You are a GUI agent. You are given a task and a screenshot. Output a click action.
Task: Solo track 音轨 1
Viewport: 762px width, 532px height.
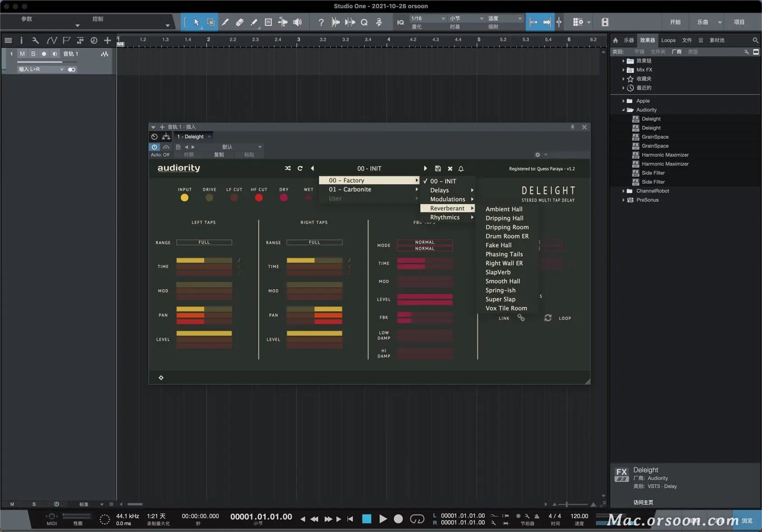pos(33,54)
